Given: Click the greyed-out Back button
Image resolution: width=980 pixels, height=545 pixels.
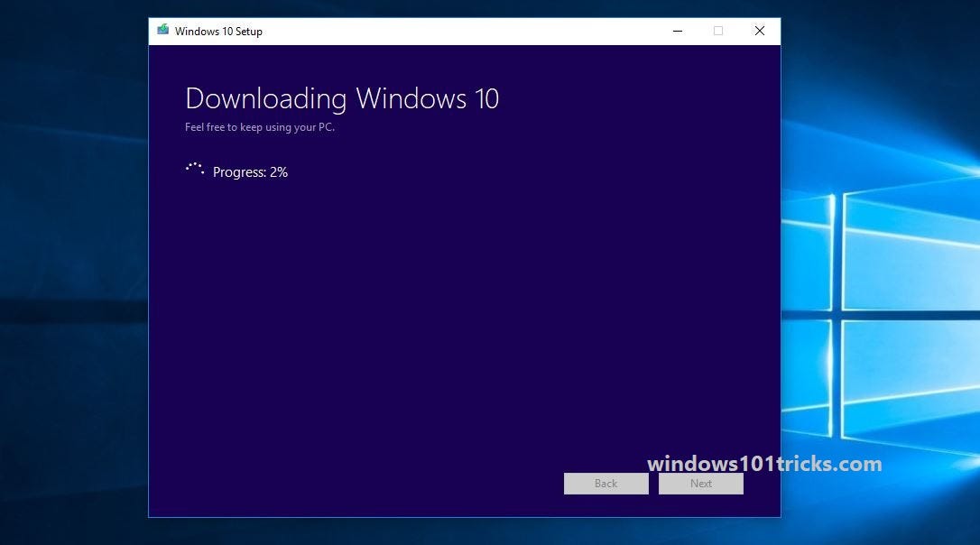Looking at the screenshot, I should point(606,483).
